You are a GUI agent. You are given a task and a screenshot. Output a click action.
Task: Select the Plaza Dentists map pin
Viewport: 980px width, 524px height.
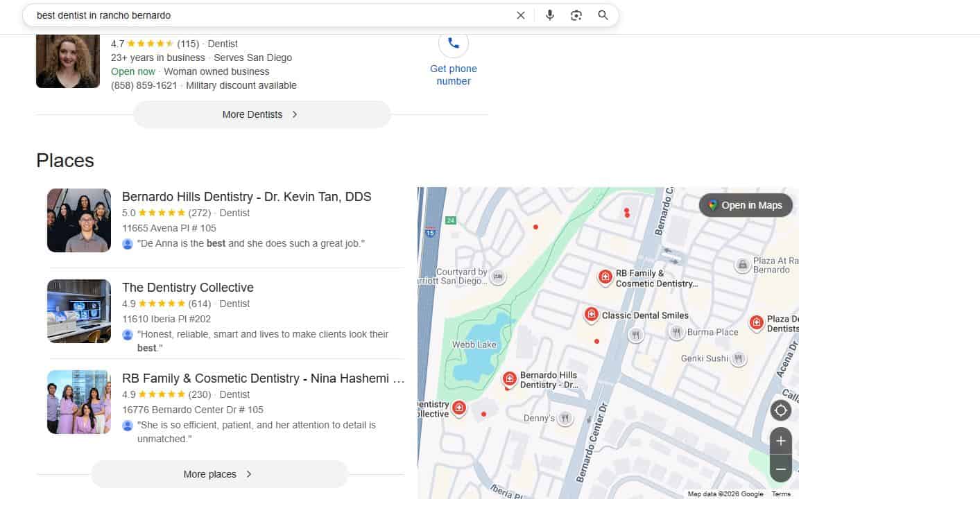757,322
